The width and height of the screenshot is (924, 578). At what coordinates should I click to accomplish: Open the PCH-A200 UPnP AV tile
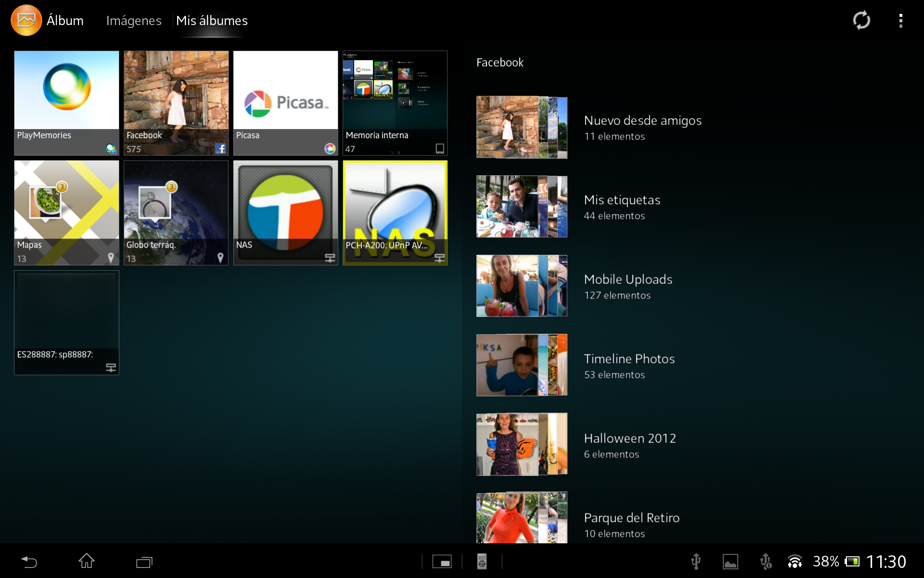(395, 212)
